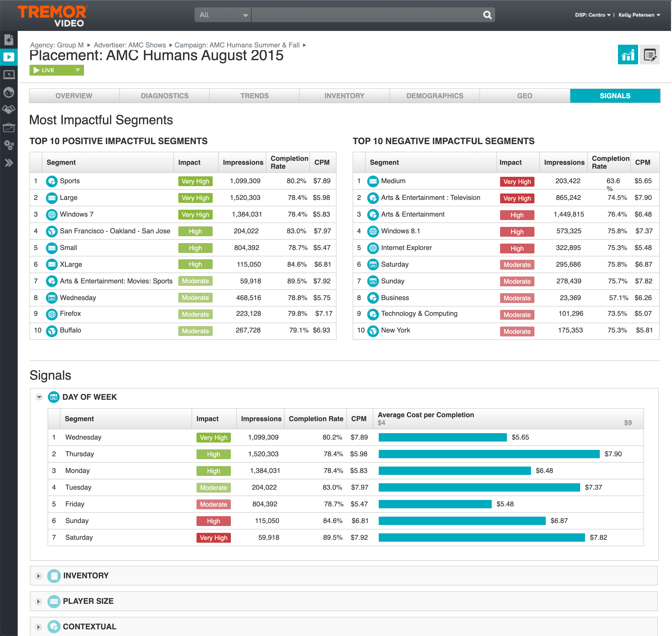This screenshot has height=636, width=672.
Task: Click the calendar icon beside Saturday in negative segments
Action: pos(373,265)
